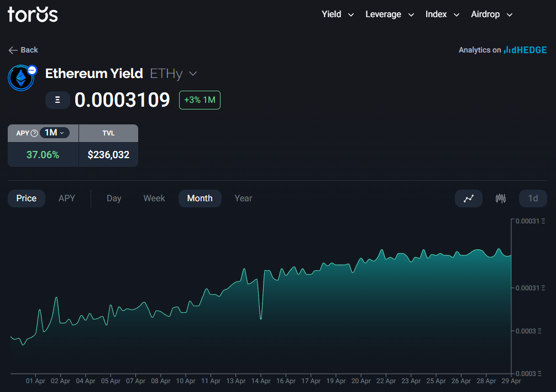Open the Torus logo home link
Screen dimensions: 556x392
click(33, 14)
